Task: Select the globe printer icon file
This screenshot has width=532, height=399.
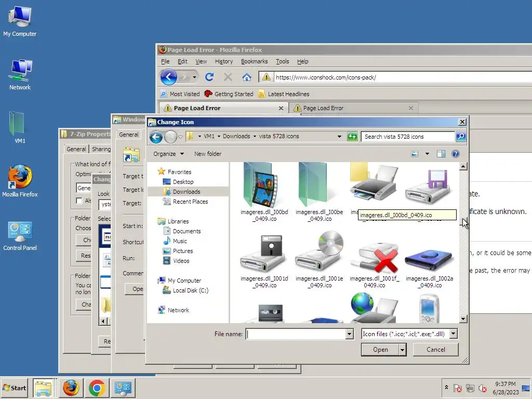Action: 374,308
